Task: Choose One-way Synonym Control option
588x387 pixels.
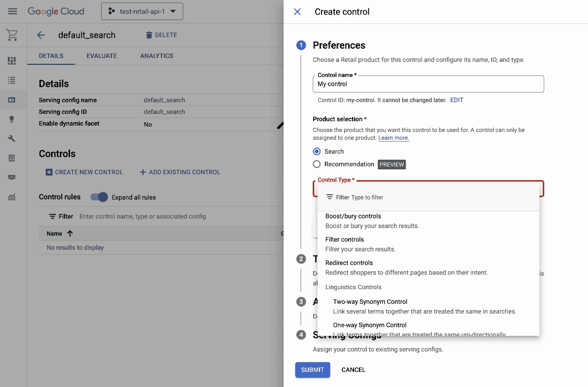Action: [428, 328]
